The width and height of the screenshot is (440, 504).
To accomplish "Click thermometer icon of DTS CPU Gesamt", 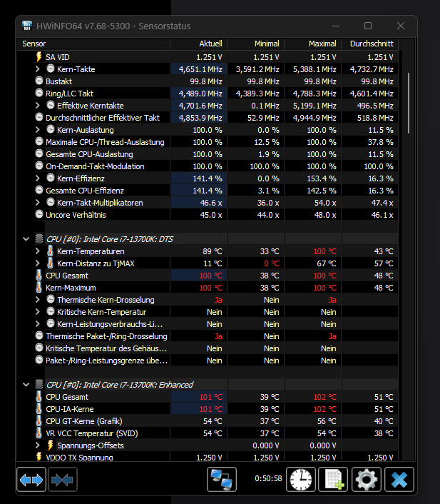I will point(39,276).
